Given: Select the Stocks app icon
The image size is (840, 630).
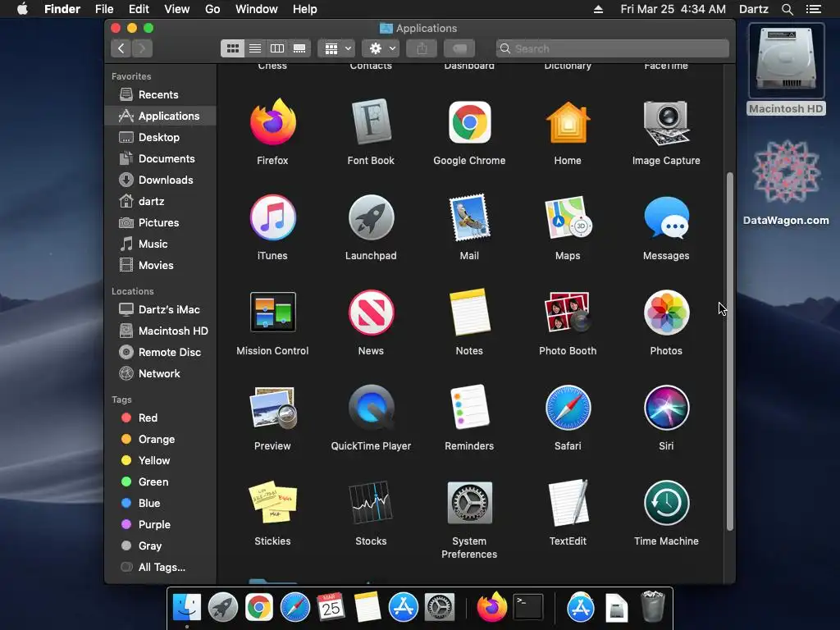Looking at the screenshot, I should 371,503.
